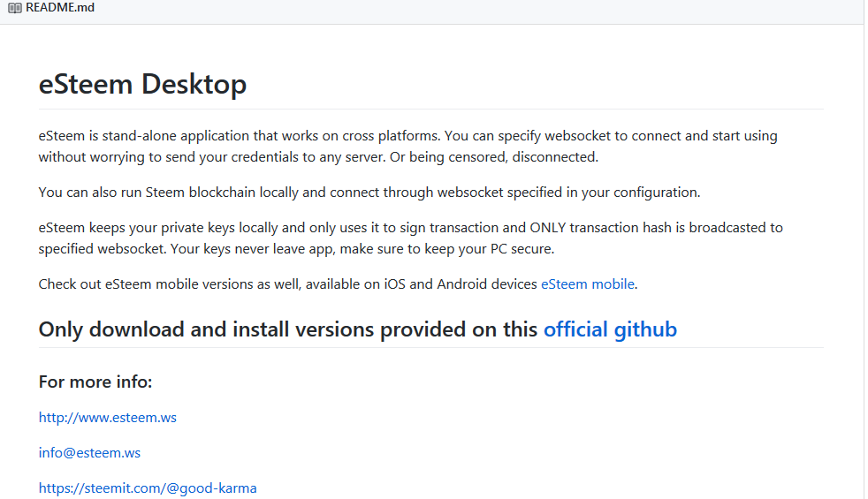
Task: Select the README.md file name label
Action: tap(60, 8)
